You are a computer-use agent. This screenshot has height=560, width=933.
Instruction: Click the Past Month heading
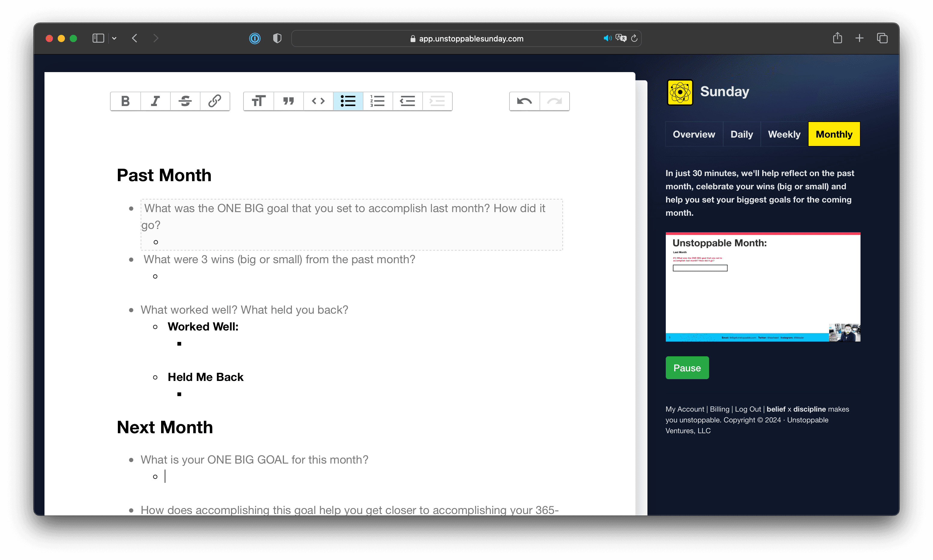pyautogui.click(x=164, y=175)
